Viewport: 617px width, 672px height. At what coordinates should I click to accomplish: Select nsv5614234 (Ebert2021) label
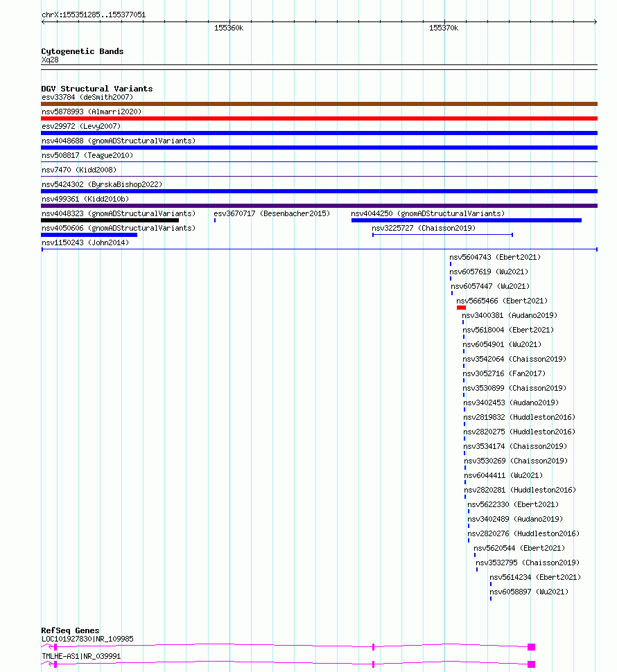(x=535, y=578)
